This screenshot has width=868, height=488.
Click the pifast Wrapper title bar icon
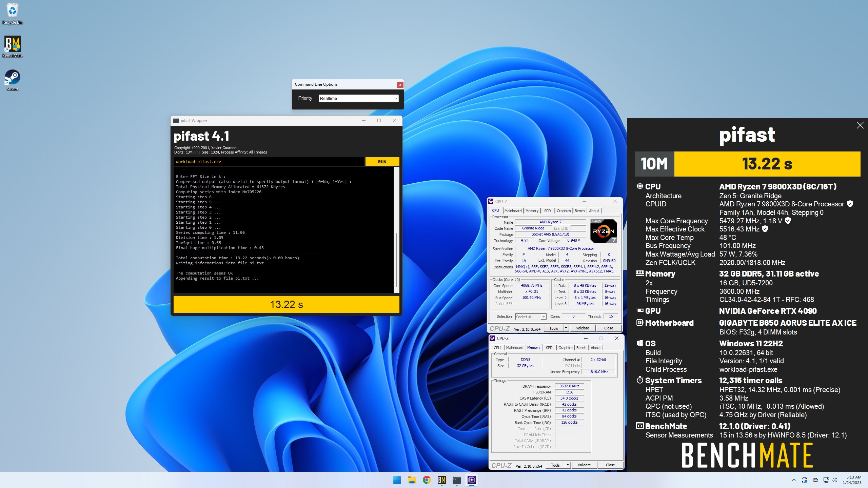click(x=176, y=121)
